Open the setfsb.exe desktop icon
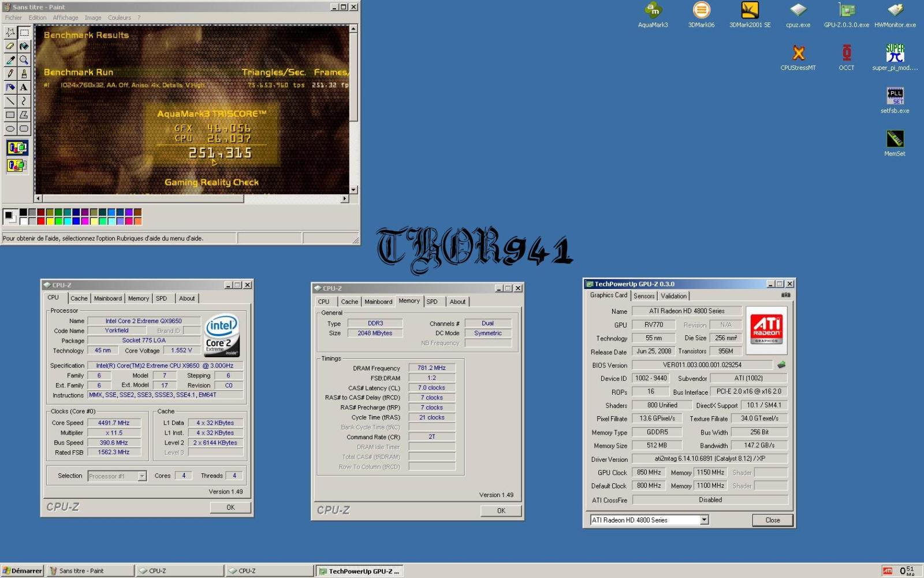This screenshot has width=924, height=578. [895, 101]
